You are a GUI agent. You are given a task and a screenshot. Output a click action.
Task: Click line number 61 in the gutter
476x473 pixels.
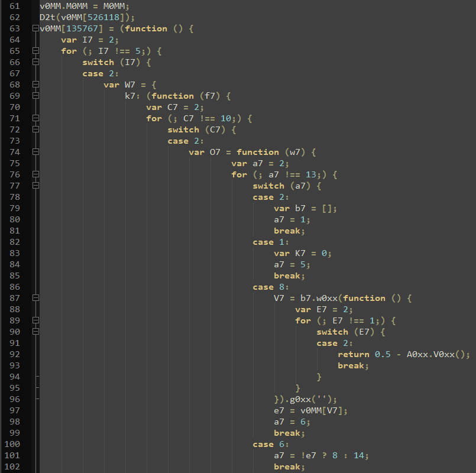[15, 6]
